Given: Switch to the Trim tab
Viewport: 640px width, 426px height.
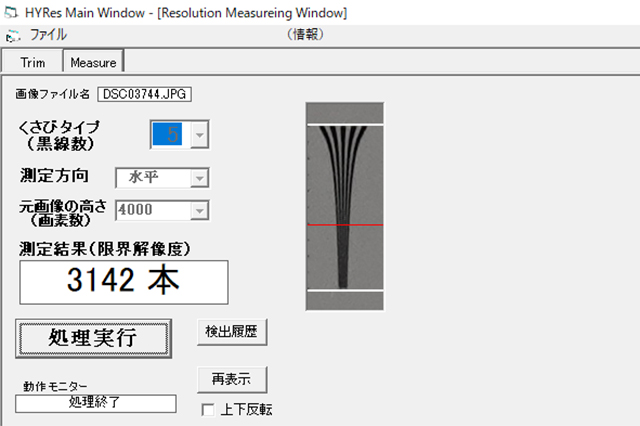Looking at the screenshot, I should pos(33,62).
